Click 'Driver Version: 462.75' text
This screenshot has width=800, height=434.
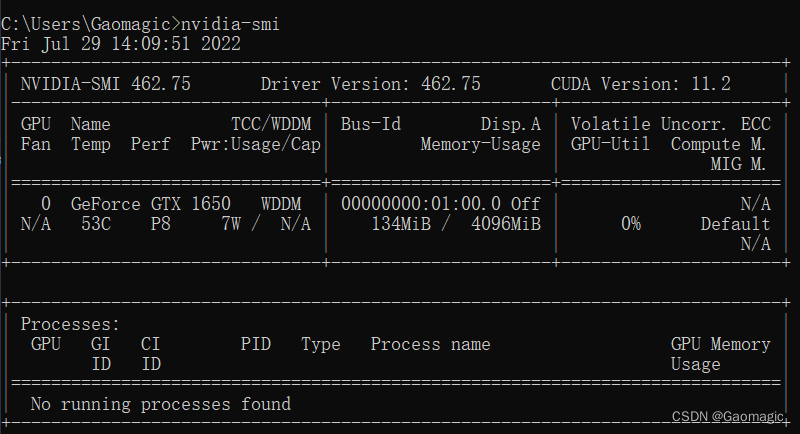tap(370, 84)
